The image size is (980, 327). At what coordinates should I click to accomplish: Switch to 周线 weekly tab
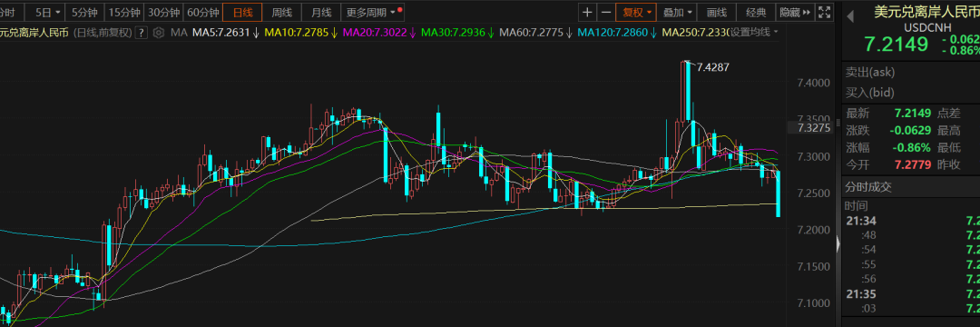pyautogui.click(x=282, y=12)
